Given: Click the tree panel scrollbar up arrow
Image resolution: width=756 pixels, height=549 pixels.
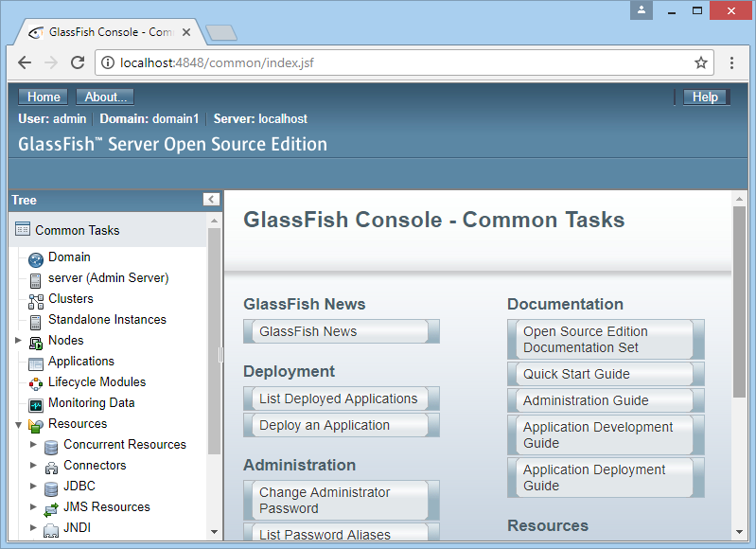Looking at the screenshot, I should pos(215,221).
